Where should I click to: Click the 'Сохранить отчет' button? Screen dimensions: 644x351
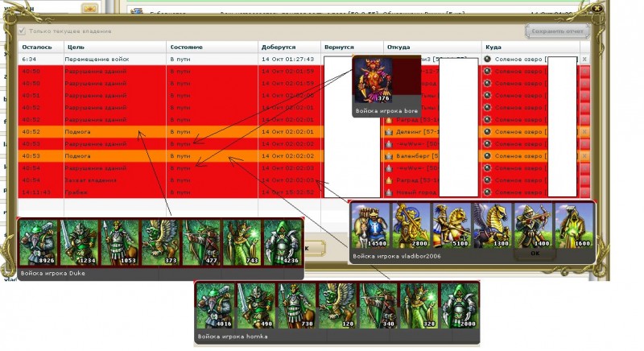[x=557, y=31]
